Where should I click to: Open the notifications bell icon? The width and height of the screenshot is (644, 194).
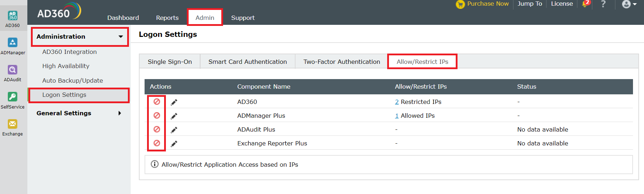point(585,4)
